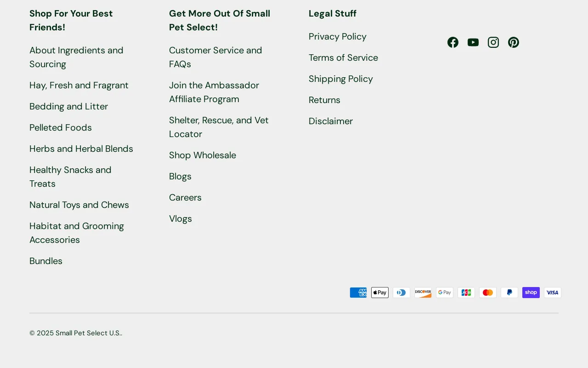588x368 pixels.
Task: Click the Visa payment icon
Action: [x=553, y=293]
